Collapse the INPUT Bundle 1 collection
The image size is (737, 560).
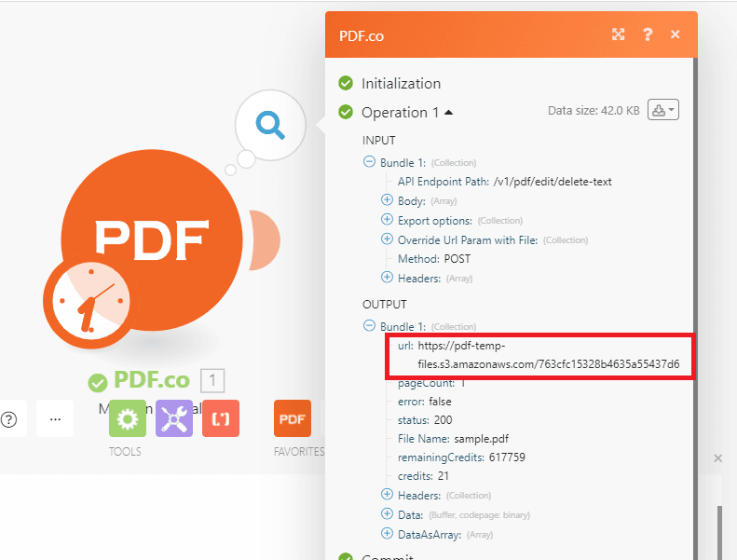(369, 162)
